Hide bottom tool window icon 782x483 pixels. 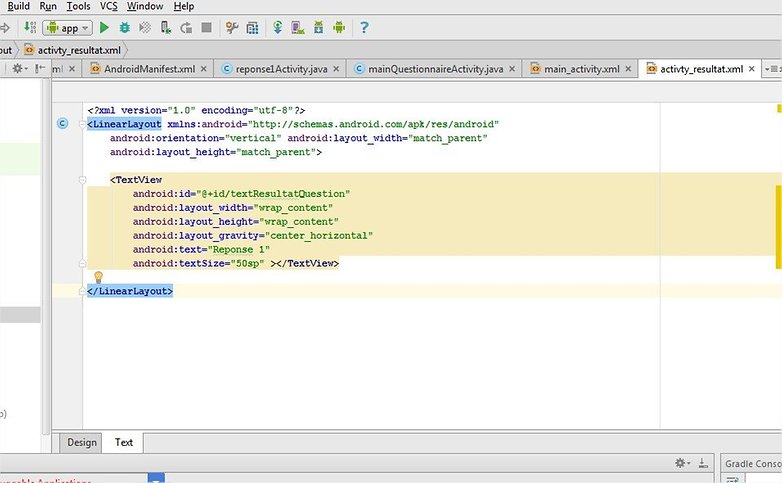tap(703, 463)
